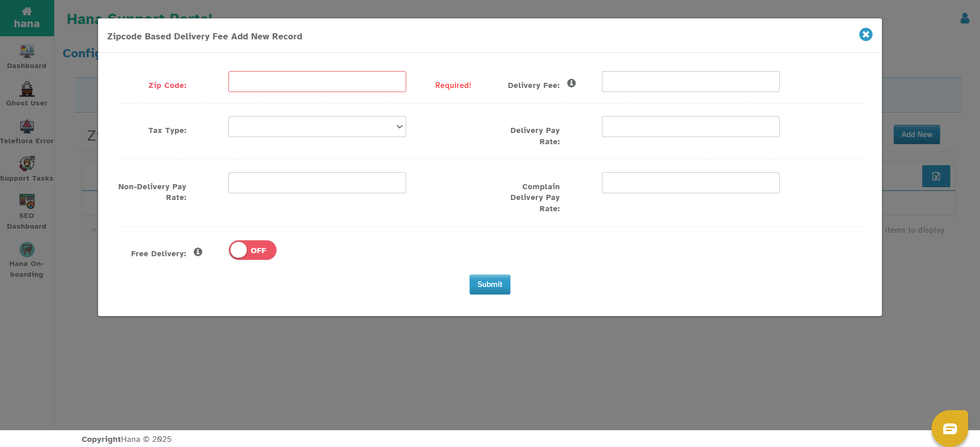The image size is (980, 447).
Task: Show the Free Delivery info tooltip icon
Action: coord(198,252)
